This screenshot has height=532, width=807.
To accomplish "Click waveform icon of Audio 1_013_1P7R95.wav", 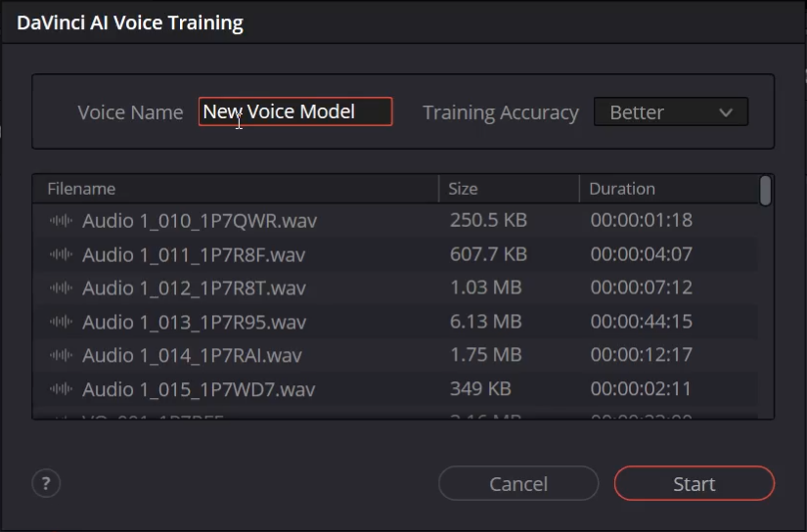I will (61, 322).
